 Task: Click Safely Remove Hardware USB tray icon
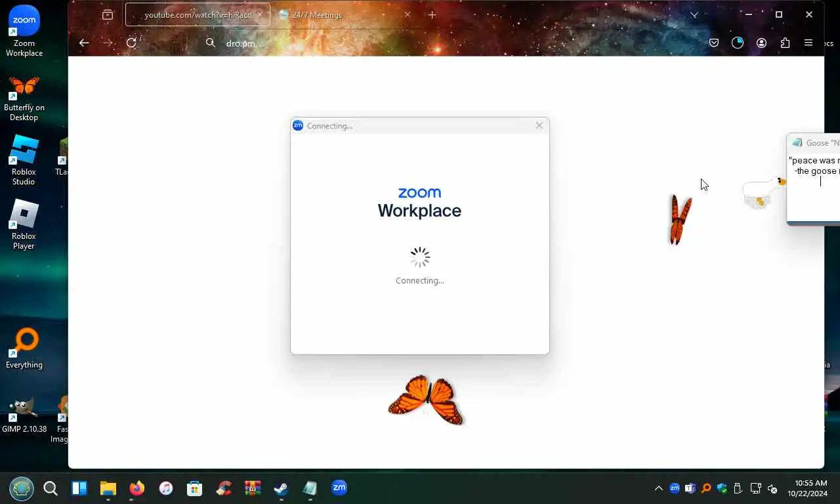tap(738, 488)
